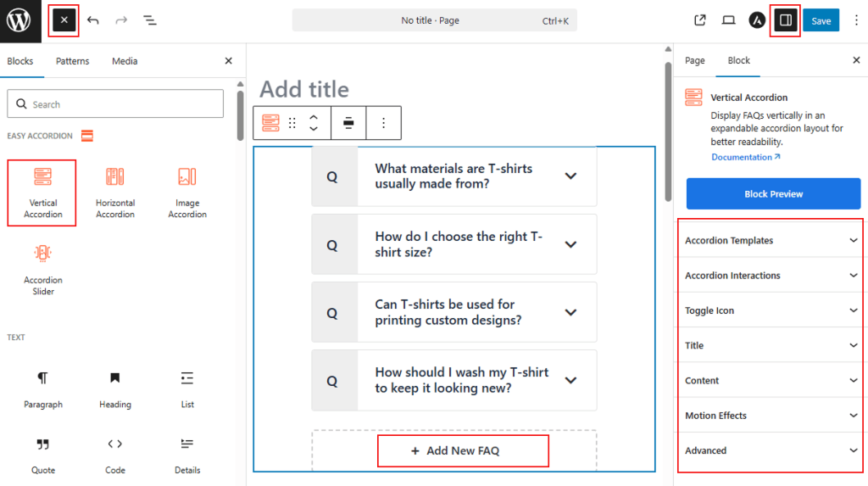Image resolution: width=868 pixels, height=486 pixels.
Task: Insert the Accordion Slider block
Action: pyautogui.click(x=43, y=269)
